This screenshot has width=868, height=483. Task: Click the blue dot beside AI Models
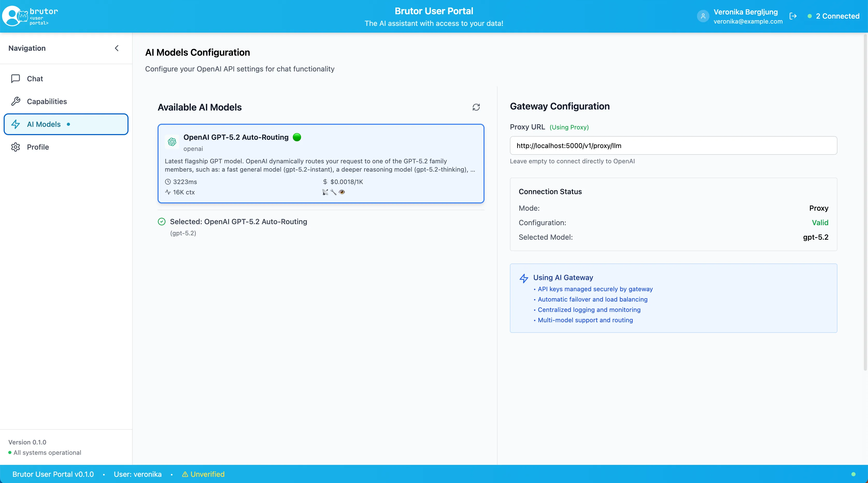coord(68,124)
